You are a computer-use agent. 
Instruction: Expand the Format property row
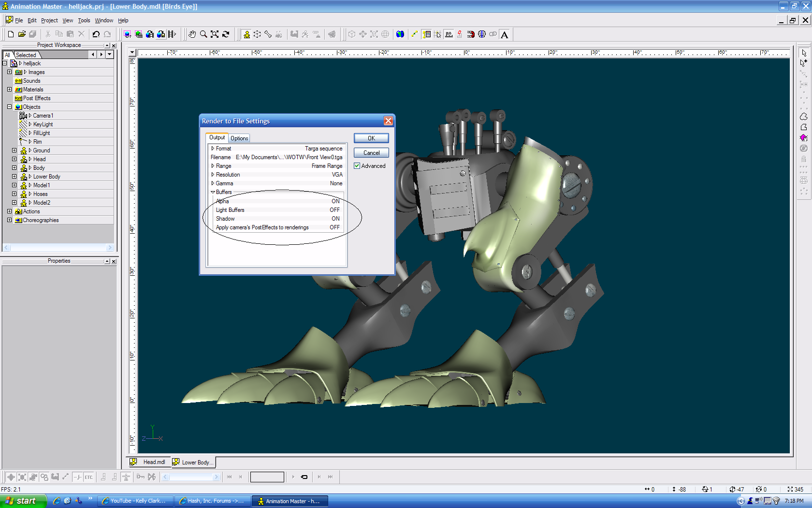click(213, 149)
